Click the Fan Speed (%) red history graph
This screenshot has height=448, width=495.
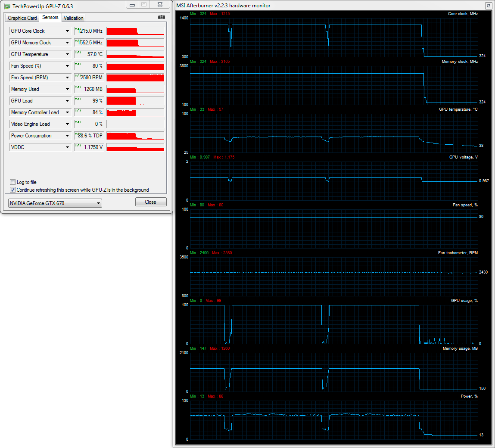(x=135, y=66)
